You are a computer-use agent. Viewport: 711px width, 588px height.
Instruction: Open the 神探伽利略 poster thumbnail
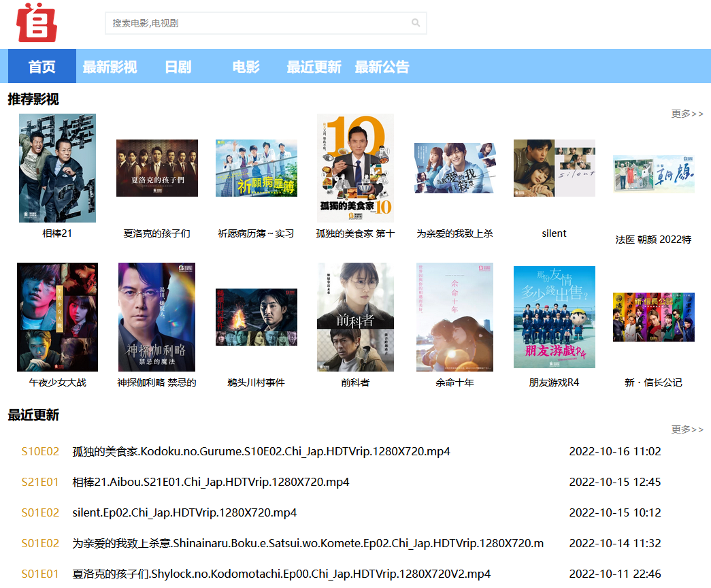click(156, 317)
